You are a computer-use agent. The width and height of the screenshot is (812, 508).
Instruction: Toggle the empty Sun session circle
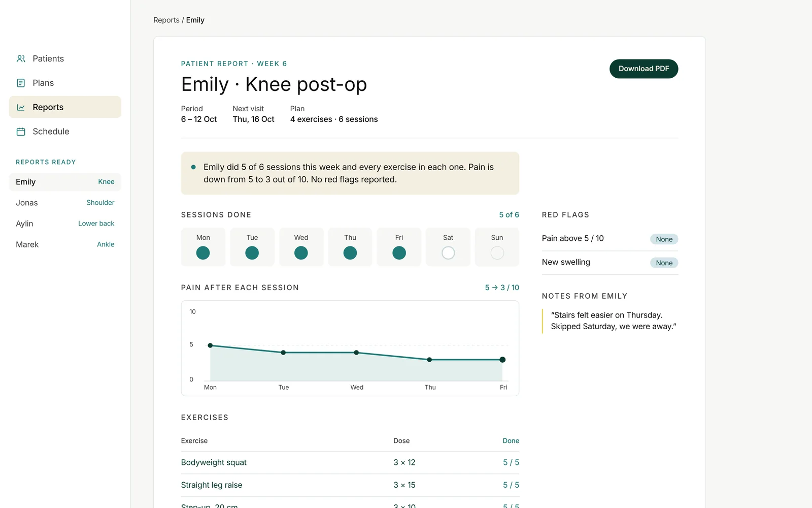click(497, 252)
